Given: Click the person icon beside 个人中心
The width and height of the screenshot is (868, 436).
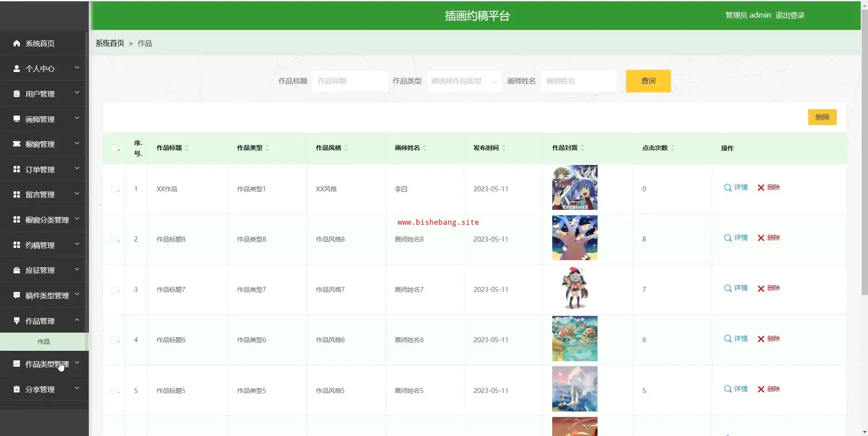Looking at the screenshot, I should (17, 68).
